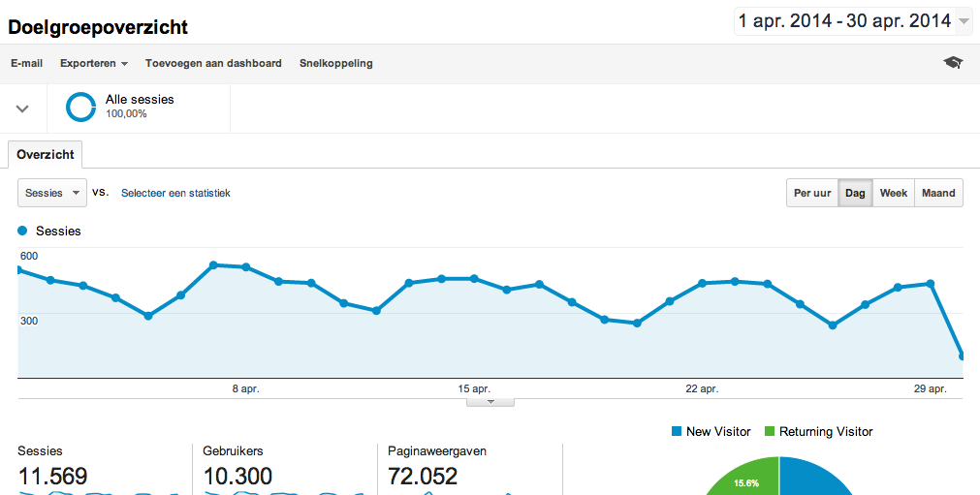
Task: Switch to the Overzicht tab
Action: click(x=45, y=155)
